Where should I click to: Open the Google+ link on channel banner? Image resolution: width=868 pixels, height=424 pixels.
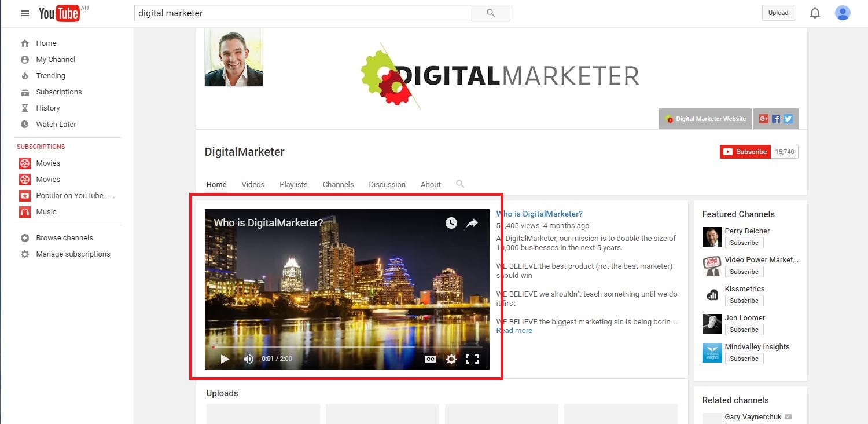tap(764, 119)
